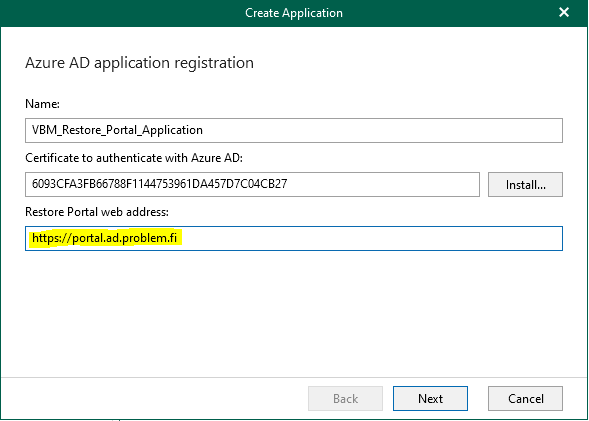The width and height of the screenshot is (589, 421).
Task: Close the Create Application dialog
Action: click(564, 12)
